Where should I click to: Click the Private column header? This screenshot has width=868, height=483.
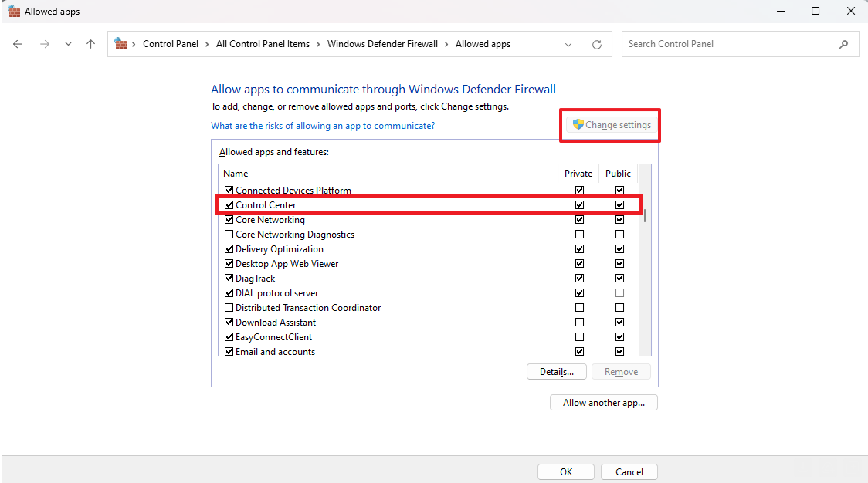(x=578, y=174)
